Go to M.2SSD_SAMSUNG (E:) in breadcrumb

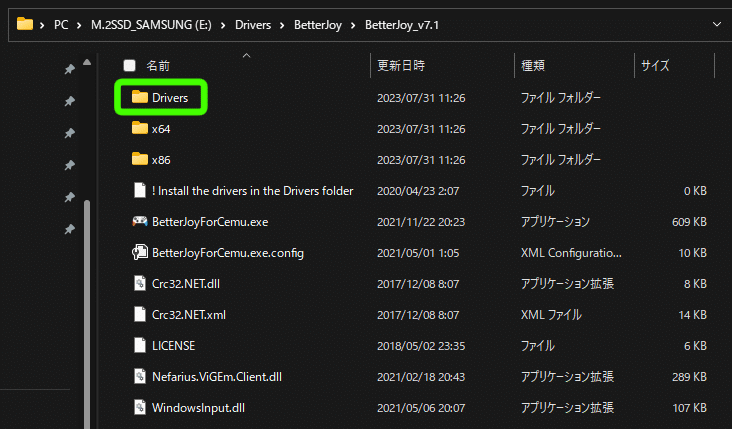pyautogui.click(x=151, y=25)
